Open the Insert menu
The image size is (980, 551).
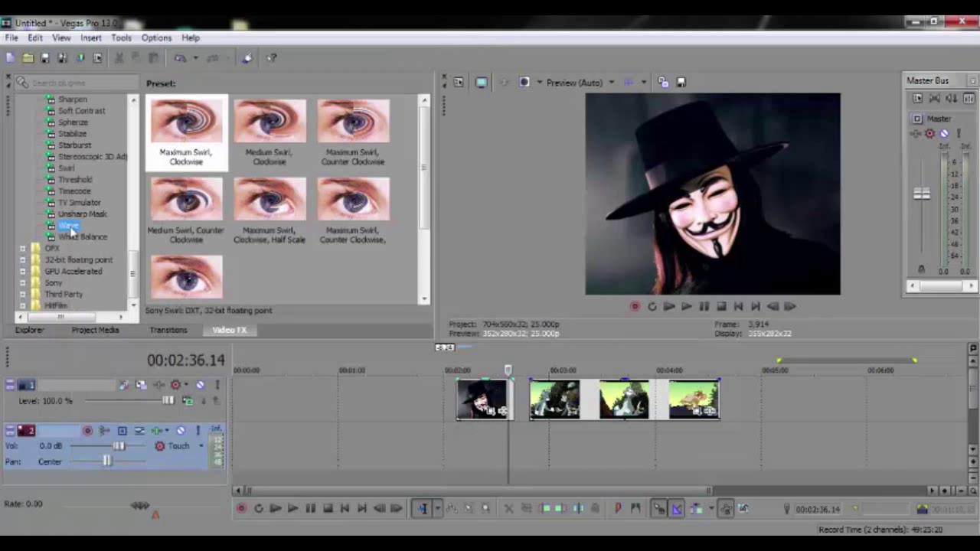(90, 38)
